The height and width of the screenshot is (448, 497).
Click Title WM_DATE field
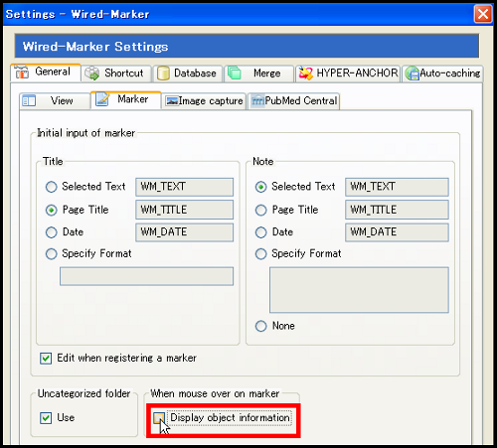[184, 232]
